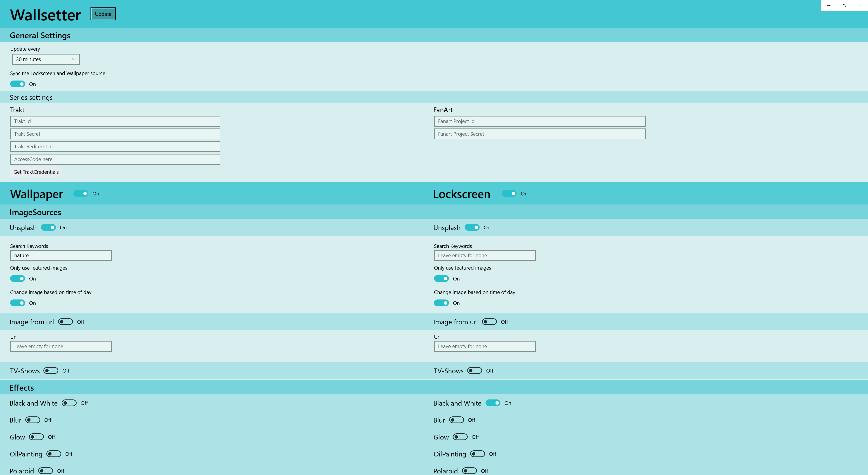The image size is (868, 475).
Task: Click Wallpaper Search Keywords field with nature
Action: 61,256
